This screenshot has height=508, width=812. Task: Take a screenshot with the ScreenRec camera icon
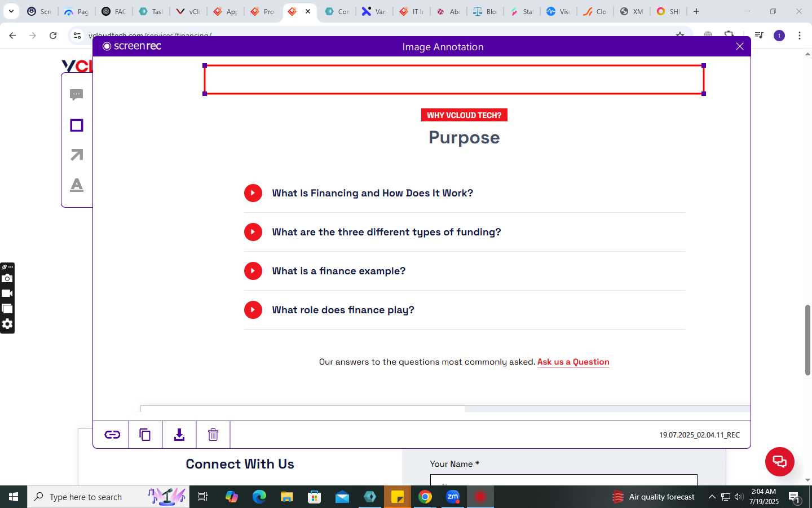[7, 278]
